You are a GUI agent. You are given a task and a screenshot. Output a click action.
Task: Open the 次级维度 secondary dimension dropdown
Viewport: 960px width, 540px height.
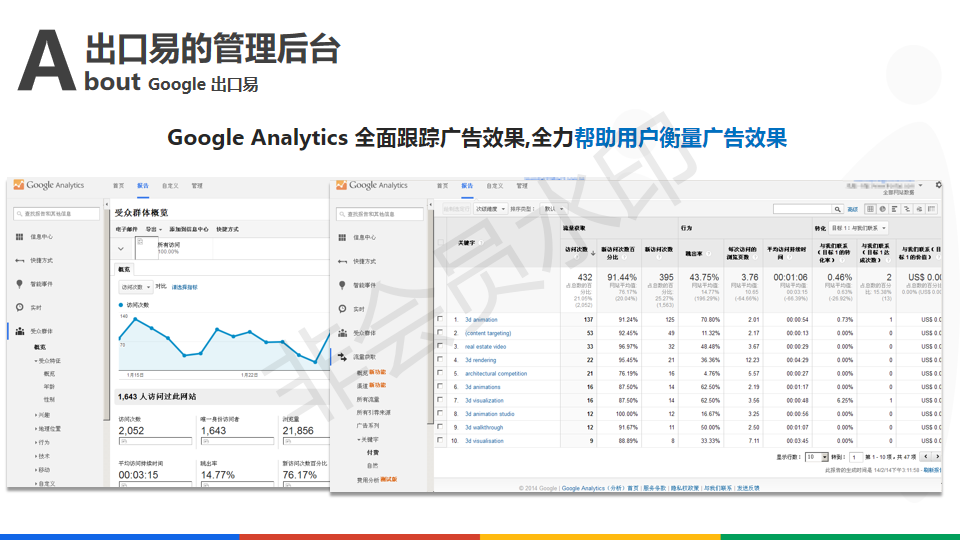(x=491, y=209)
